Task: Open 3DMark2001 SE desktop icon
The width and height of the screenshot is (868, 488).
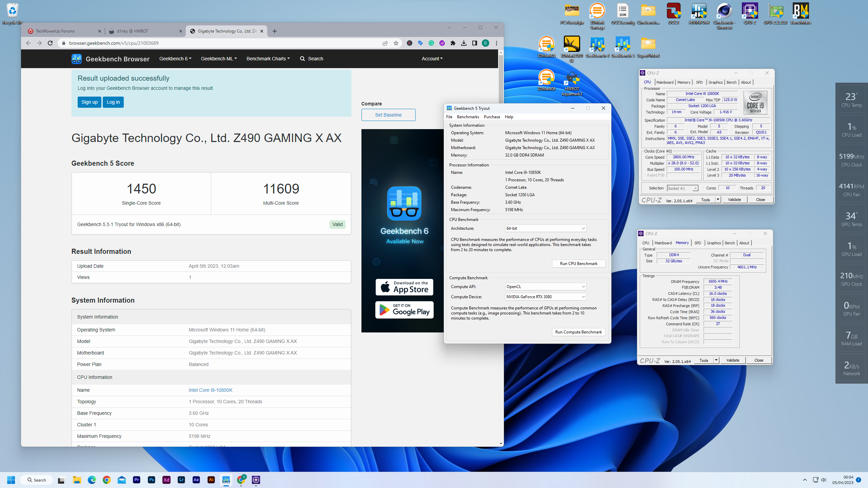Action: (572, 49)
